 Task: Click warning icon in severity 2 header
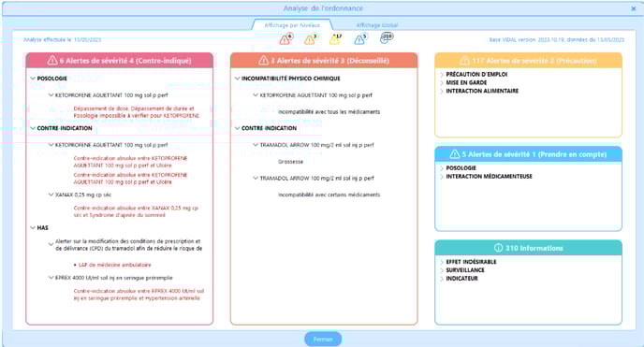tap(465, 61)
